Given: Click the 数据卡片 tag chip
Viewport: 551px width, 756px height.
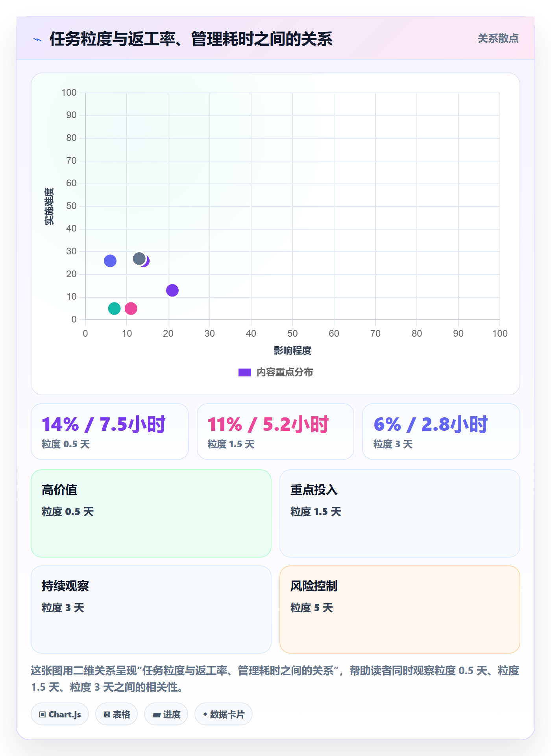Looking at the screenshot, I should 224,714.
